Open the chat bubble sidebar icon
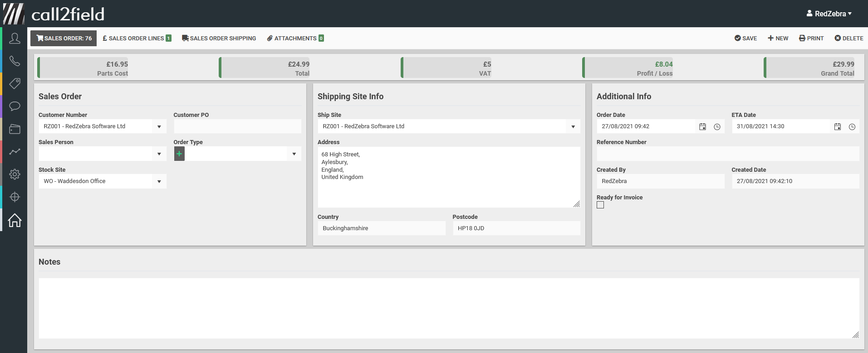The width and height of the screenshot is (868, 353). (15, 106)
